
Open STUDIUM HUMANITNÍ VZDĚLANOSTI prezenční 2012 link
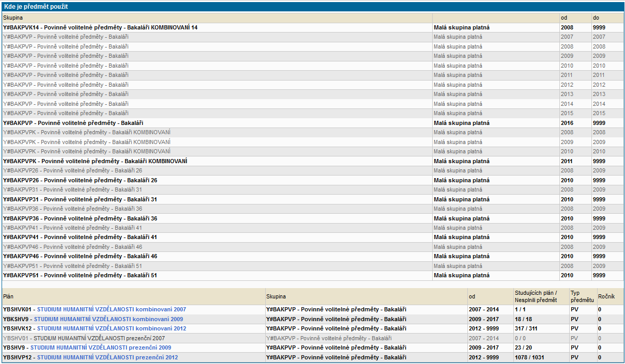coord(108,357)
